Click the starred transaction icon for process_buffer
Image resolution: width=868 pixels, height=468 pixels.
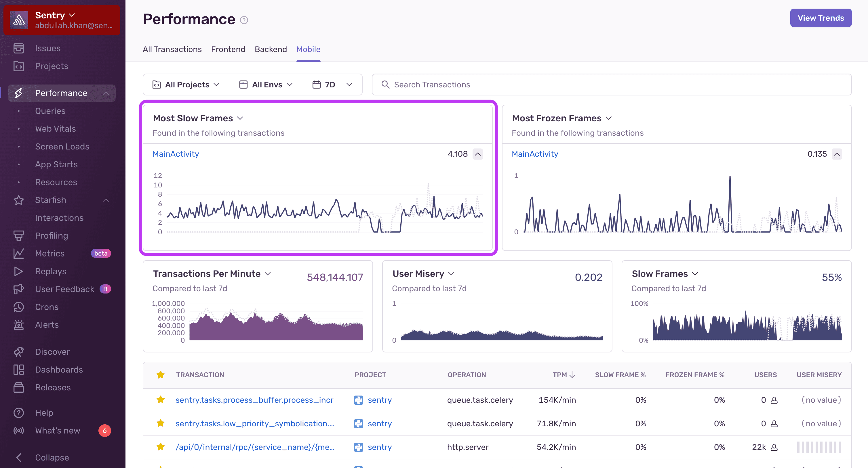point(160,399)
